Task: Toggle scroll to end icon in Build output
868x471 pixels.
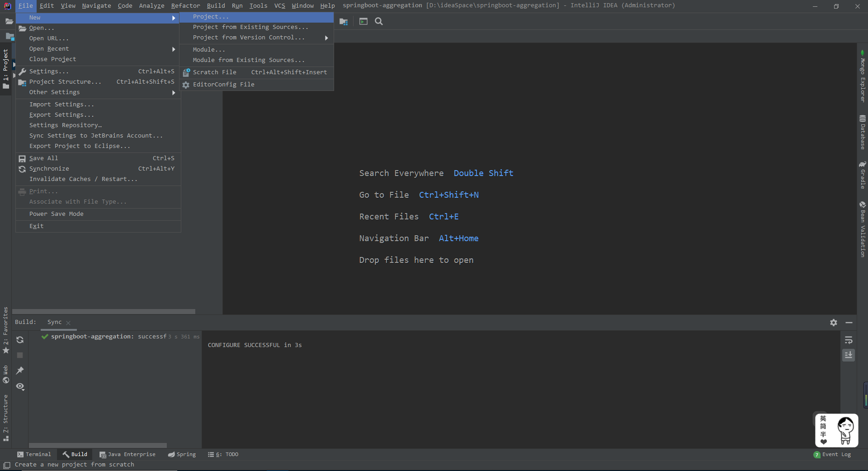Action: (x=849, y=355)
